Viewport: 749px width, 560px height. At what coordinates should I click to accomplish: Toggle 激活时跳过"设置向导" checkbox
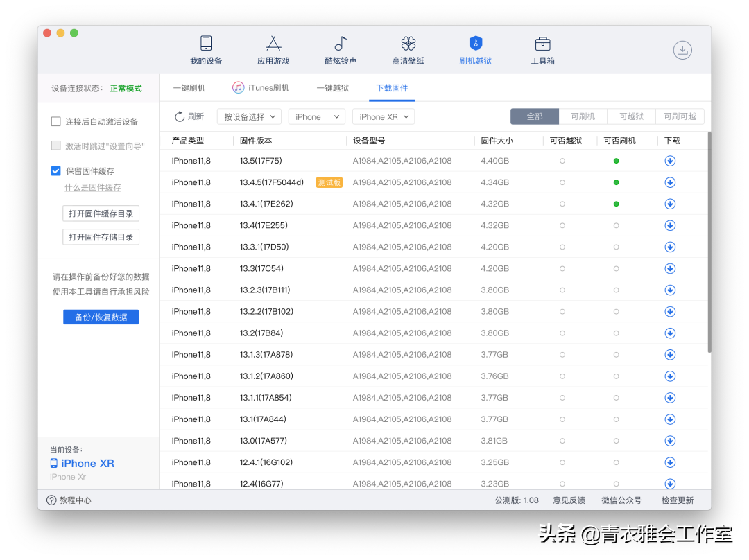pos(56,146)
